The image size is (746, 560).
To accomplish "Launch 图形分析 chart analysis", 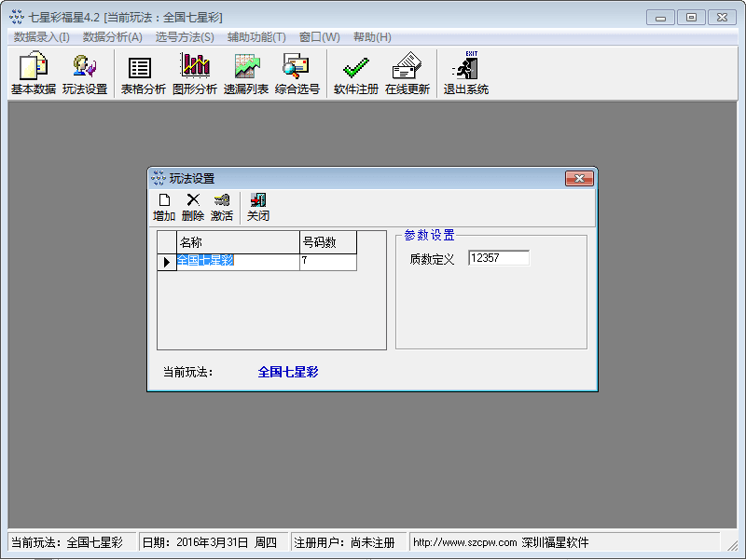I will coord(195,75).
